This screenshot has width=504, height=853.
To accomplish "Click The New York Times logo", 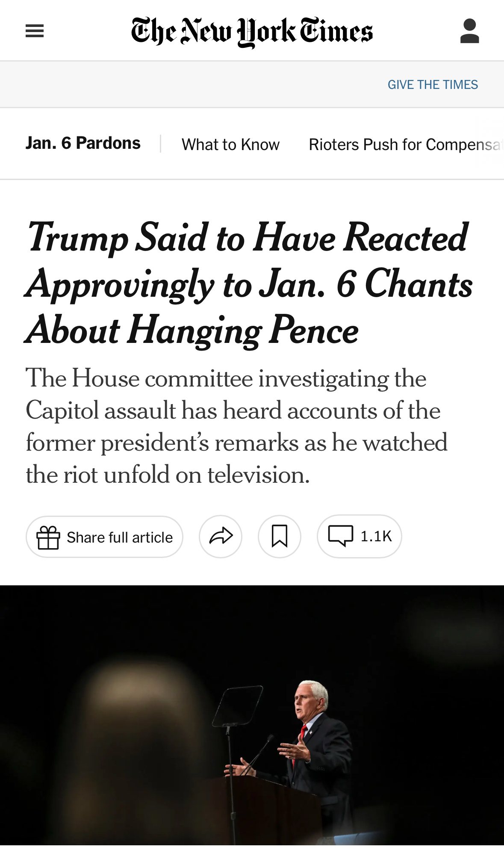I will click(x=252, y=32).
